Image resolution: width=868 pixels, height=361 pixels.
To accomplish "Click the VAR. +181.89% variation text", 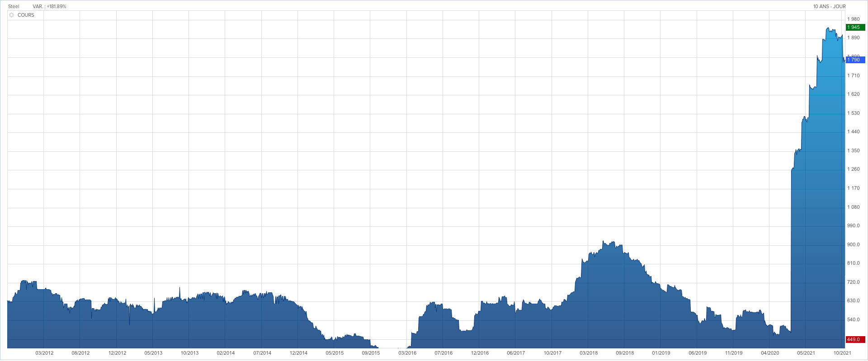I will click(x=49, y=6).
